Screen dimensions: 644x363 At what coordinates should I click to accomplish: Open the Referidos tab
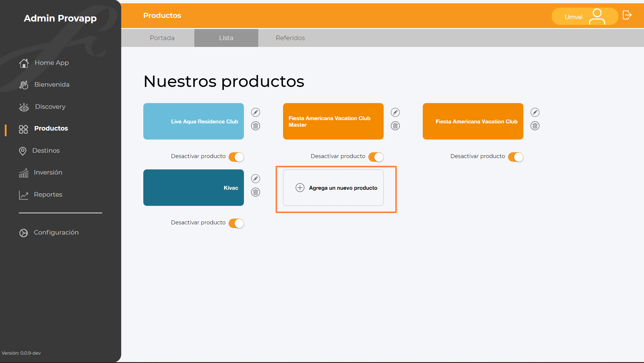pos(290,38)
